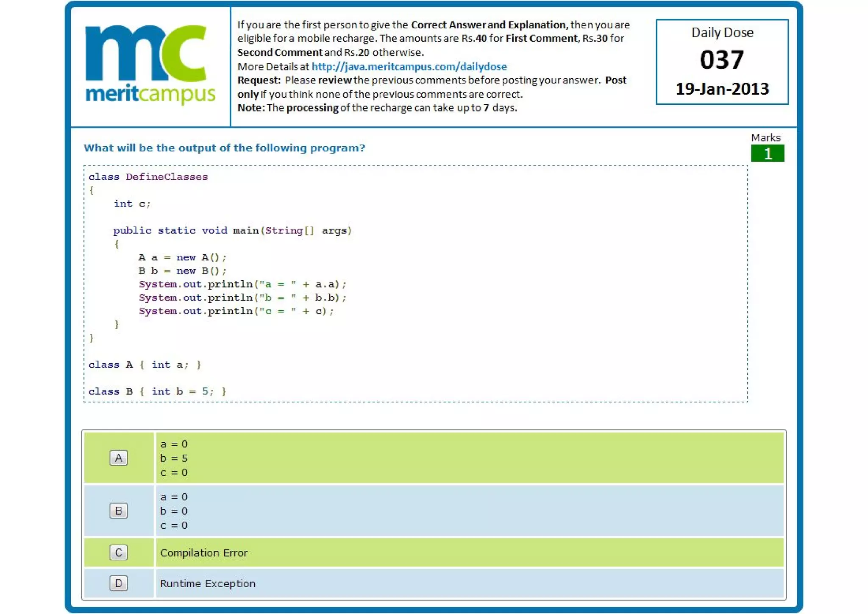
Task: Click 'a = 0' in answer A
Action: coord(174,444)
